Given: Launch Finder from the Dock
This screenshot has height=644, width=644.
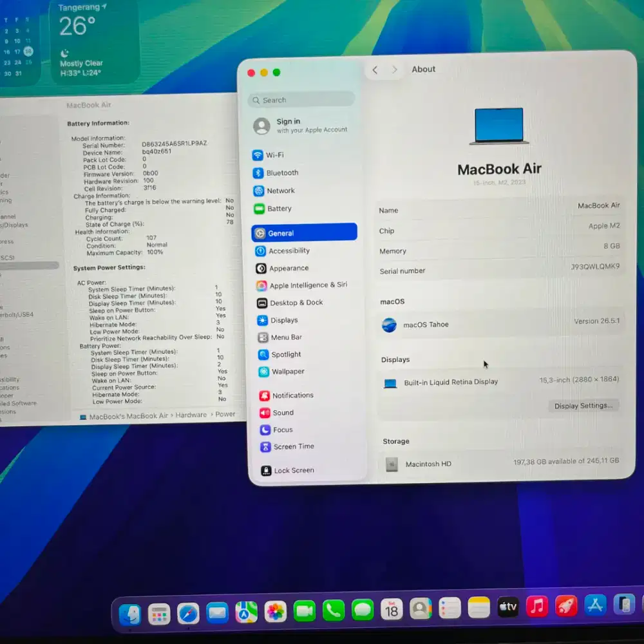Looking at the screenshot, I should [130, 614].
